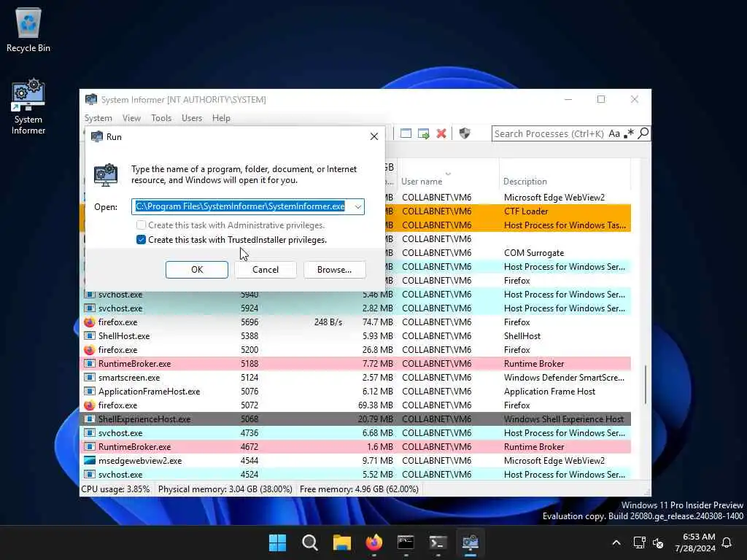Click the Browse... button

pyautogui.click(x=334, y=270)
